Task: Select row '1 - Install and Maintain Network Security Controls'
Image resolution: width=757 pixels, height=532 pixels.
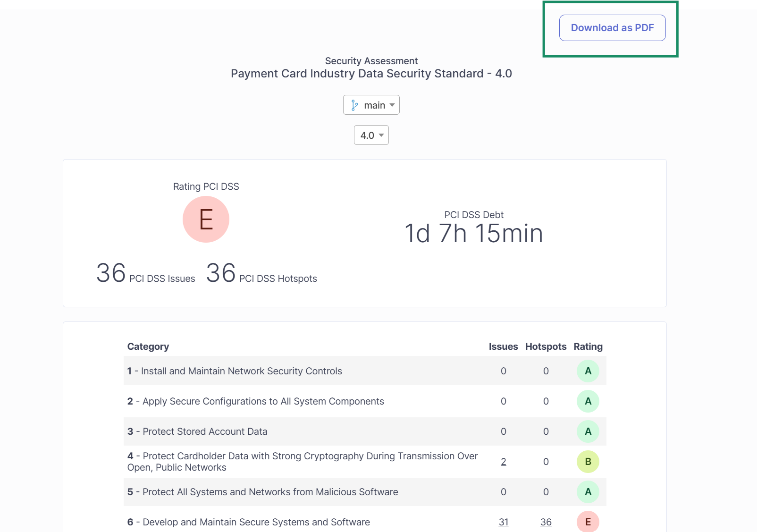Action: [x=365, y=371]
